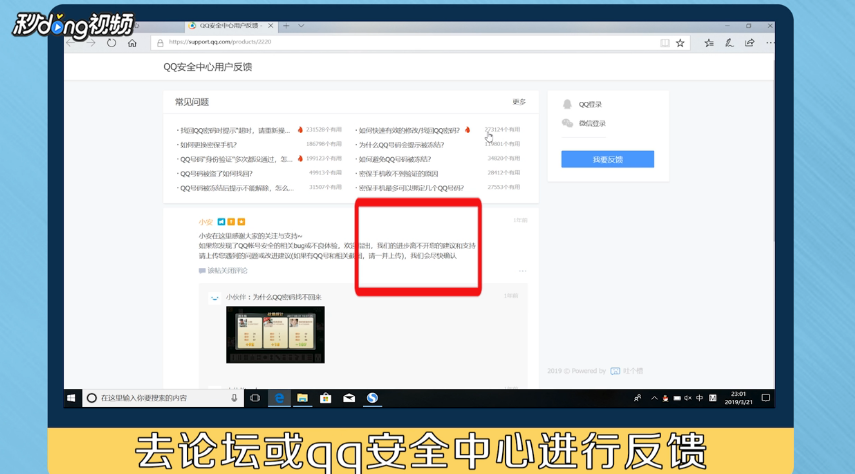Open question QQ号码被盗了如何找回?

(x=216, y=173)
